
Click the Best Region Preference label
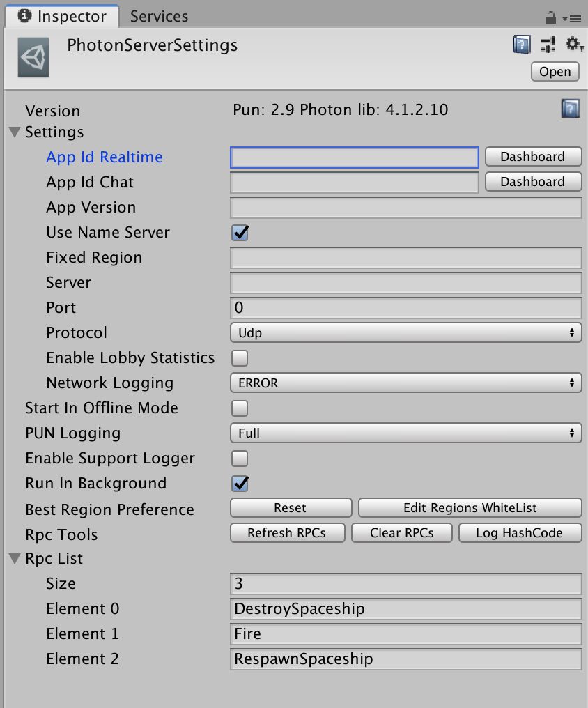tap(109, 510)
